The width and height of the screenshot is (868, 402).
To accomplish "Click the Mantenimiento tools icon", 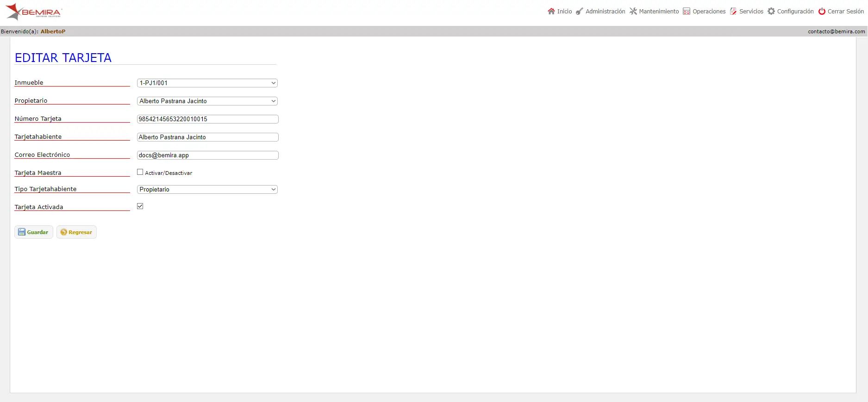I will pos(633,12).
